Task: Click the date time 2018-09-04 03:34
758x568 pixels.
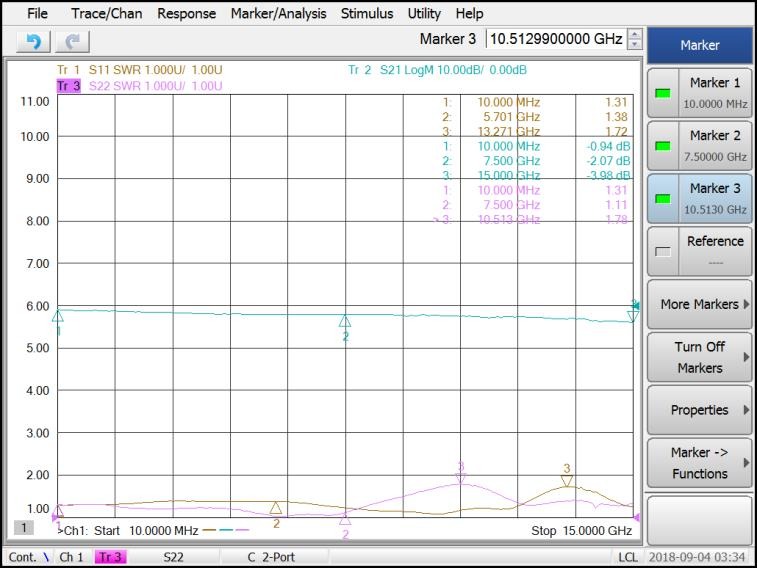Action: (697, 557)
